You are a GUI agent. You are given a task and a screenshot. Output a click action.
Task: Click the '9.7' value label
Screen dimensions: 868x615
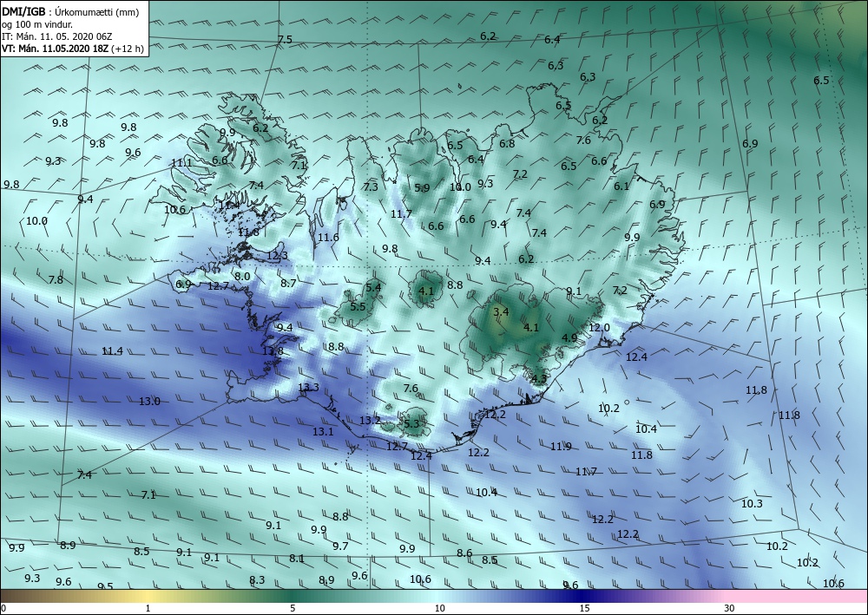point(340,546)
